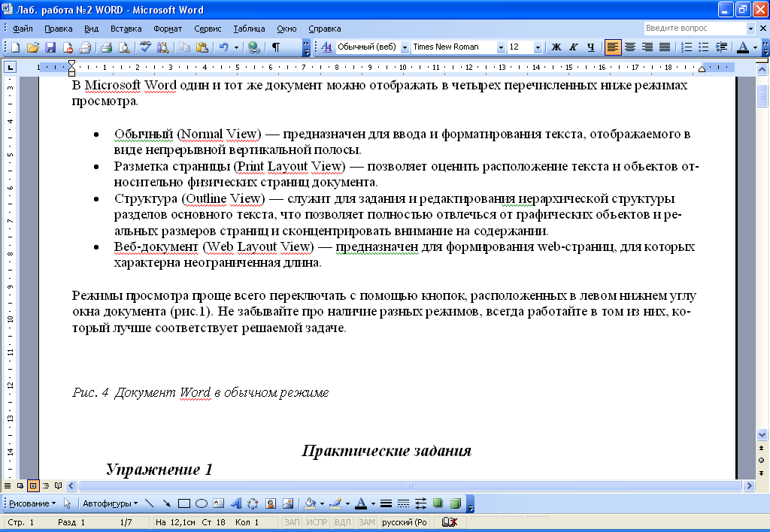Insert picture from file icon
This screenshot has width=770, height=532.
[x=288, y=503]
